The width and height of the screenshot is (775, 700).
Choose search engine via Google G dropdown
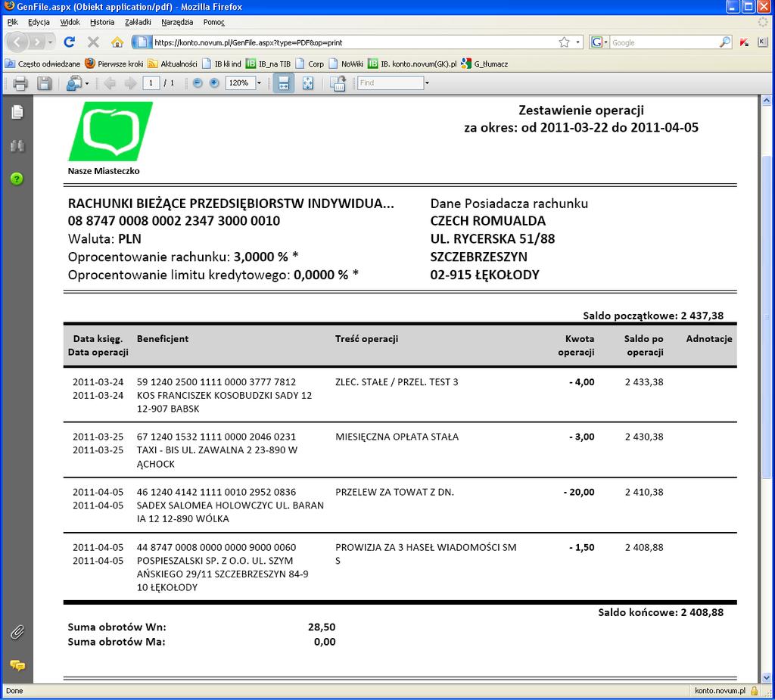(599, 42)
